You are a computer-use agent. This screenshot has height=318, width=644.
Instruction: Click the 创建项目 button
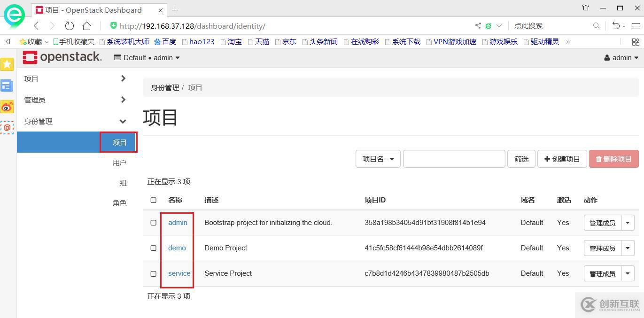(562, 159)
